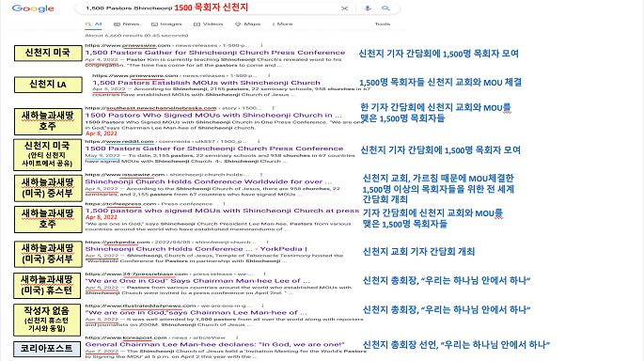Switch to the News tab

pyautogui.click(x=127, y=24)
